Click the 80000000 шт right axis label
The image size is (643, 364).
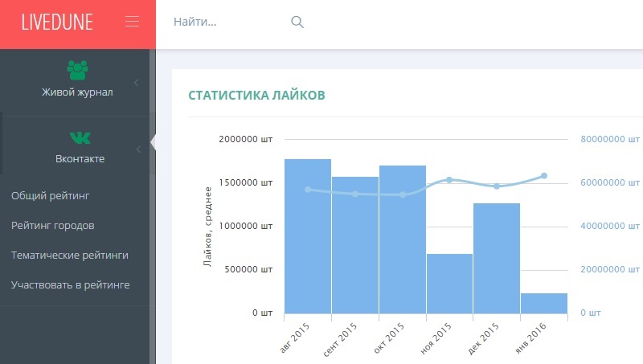tap(610, 139)
